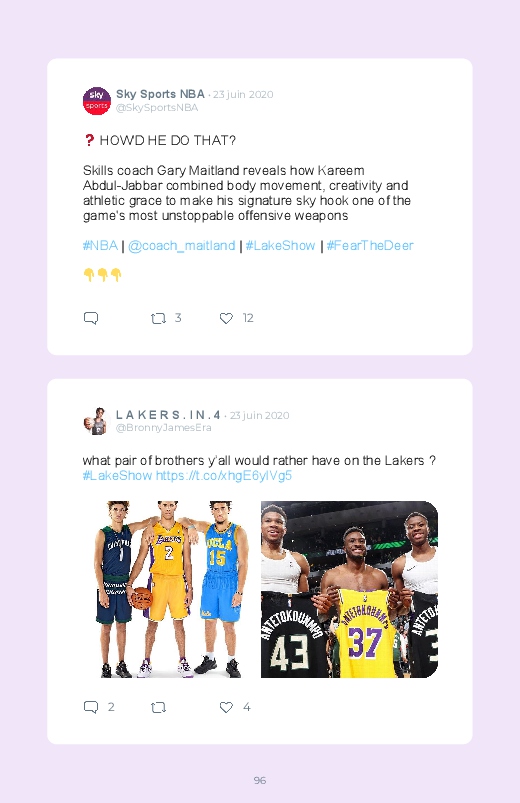The image size is (520, 803).
Task: Open the #NBA hashtag
Action: (x=100, y=246)
